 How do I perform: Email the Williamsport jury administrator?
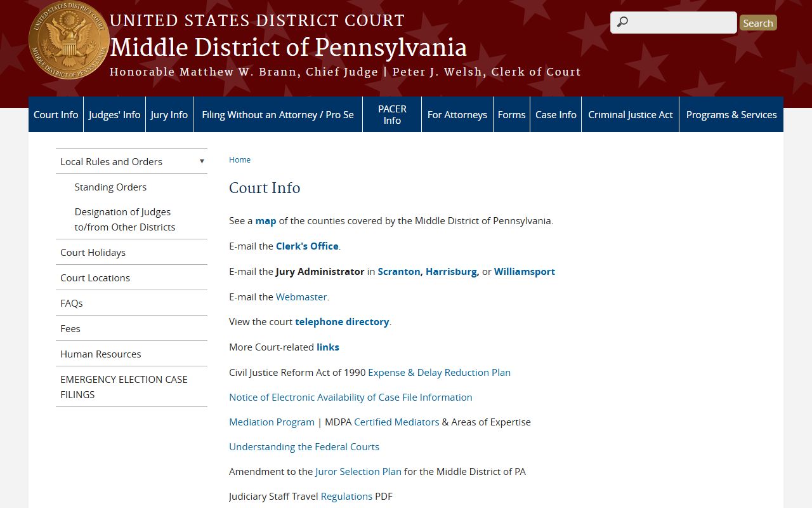coord(525,271)
